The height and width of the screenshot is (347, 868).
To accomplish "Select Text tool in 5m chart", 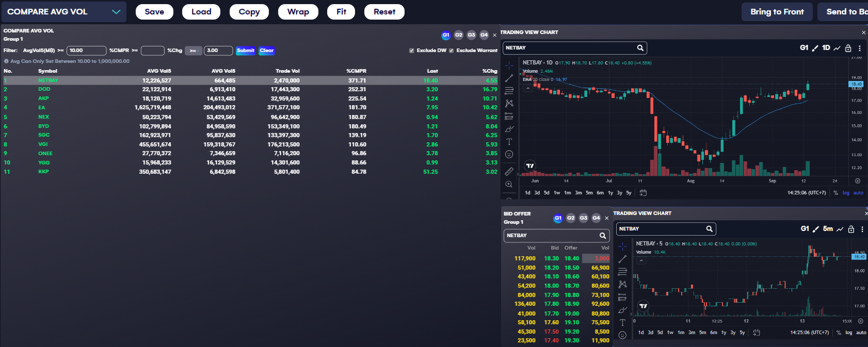I will 622,323.
